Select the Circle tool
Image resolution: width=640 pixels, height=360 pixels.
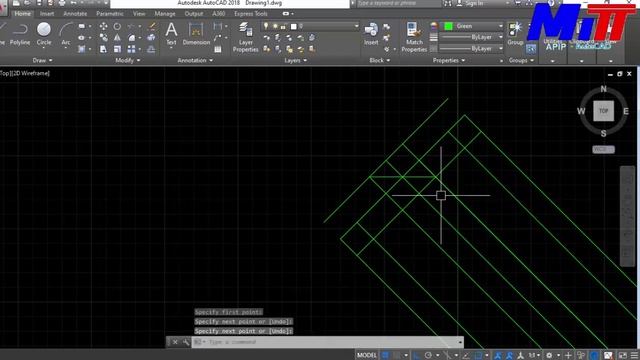(x=44, y=34)
